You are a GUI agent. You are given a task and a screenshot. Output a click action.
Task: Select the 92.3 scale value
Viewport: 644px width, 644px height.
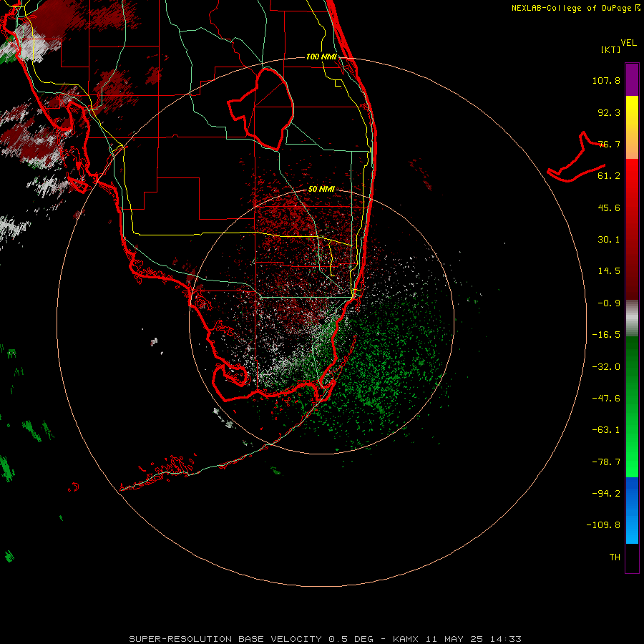609,112
